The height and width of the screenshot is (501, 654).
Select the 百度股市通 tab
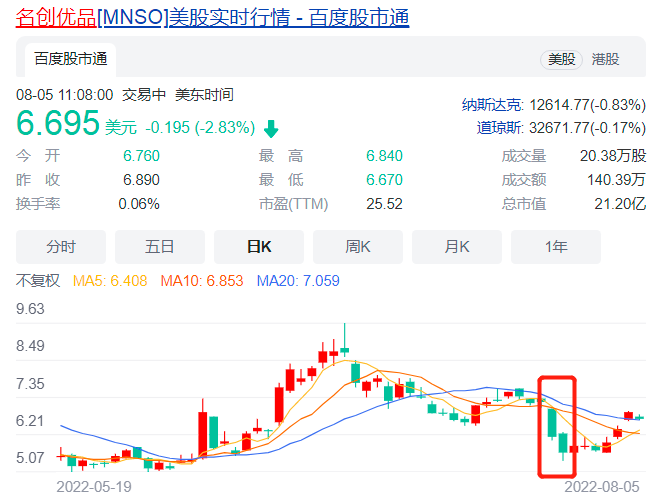(70, 59)
